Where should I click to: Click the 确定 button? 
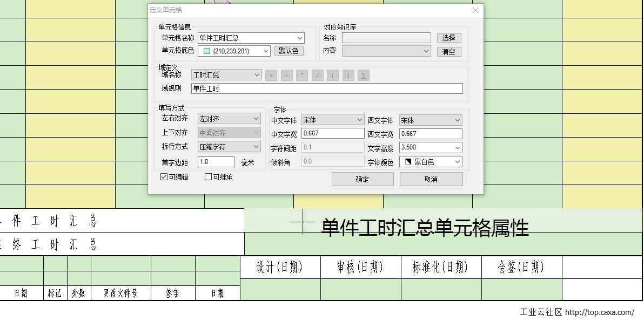[x=363, y=179]
